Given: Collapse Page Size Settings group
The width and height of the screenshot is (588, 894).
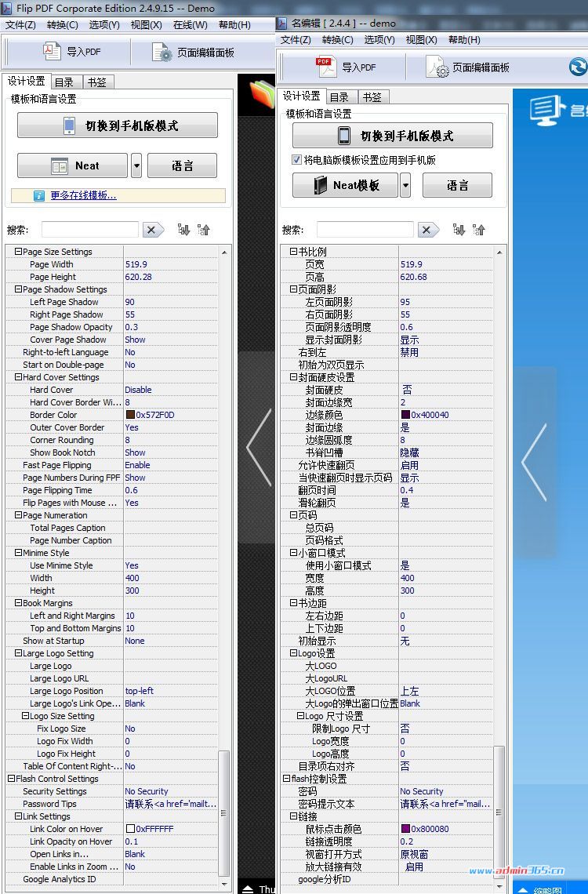Looking at the screenshot, I should 18,252.
